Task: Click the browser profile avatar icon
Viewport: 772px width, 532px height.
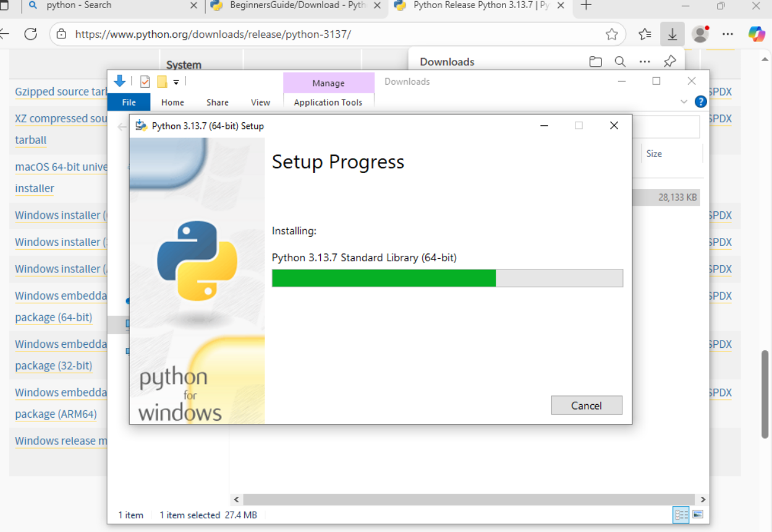Action: pyautogui.click(x=700, y=34)
